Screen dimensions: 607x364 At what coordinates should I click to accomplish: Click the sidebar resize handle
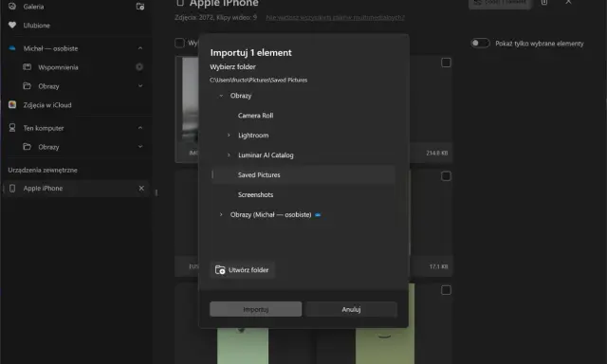(x=156, y=192)
